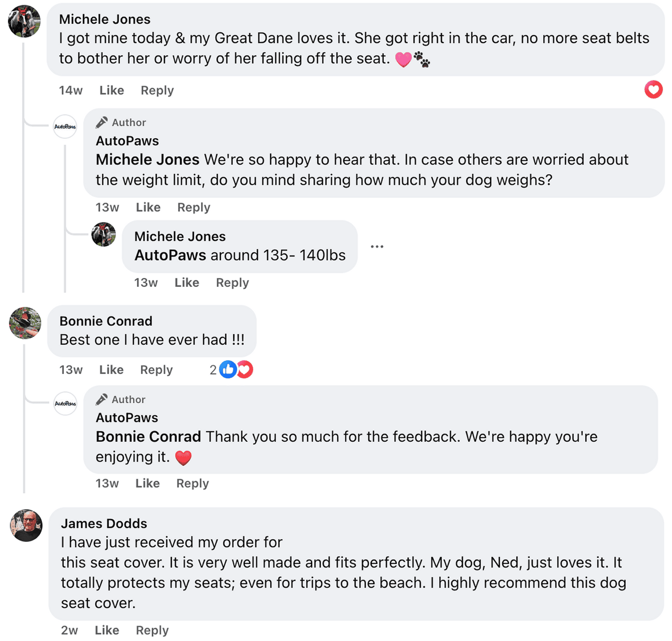Image resolution: width=672 pixels, height=641 pixels.
Task: Click AutoPaws avatar in reply to Bonnie
Action: point(65,403)
